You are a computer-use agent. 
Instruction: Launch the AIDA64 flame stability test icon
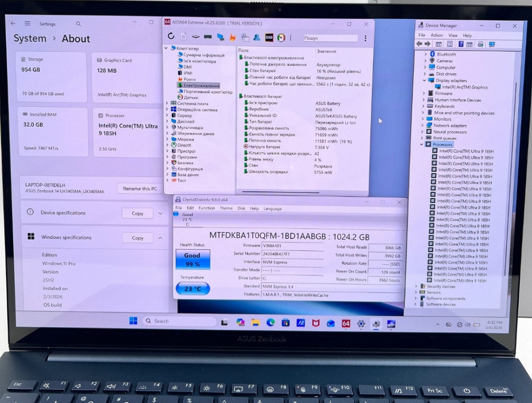[x=232, y=37]
